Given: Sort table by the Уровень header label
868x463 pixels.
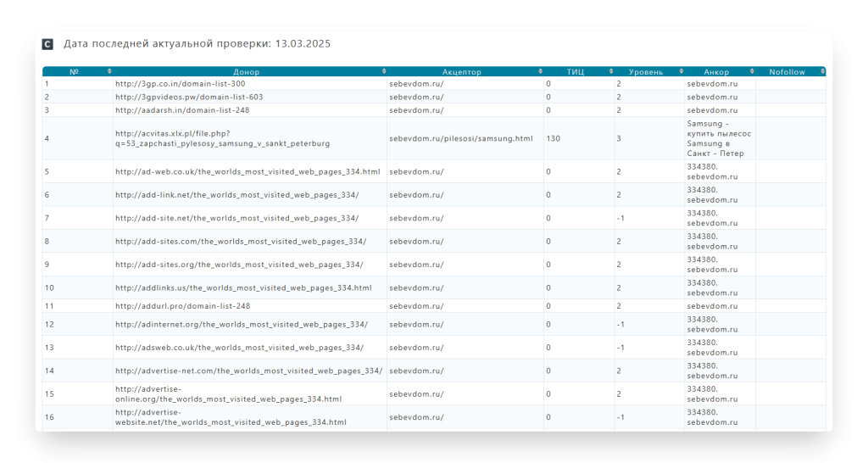Looking at the screenshot, I should coord(646,72).
